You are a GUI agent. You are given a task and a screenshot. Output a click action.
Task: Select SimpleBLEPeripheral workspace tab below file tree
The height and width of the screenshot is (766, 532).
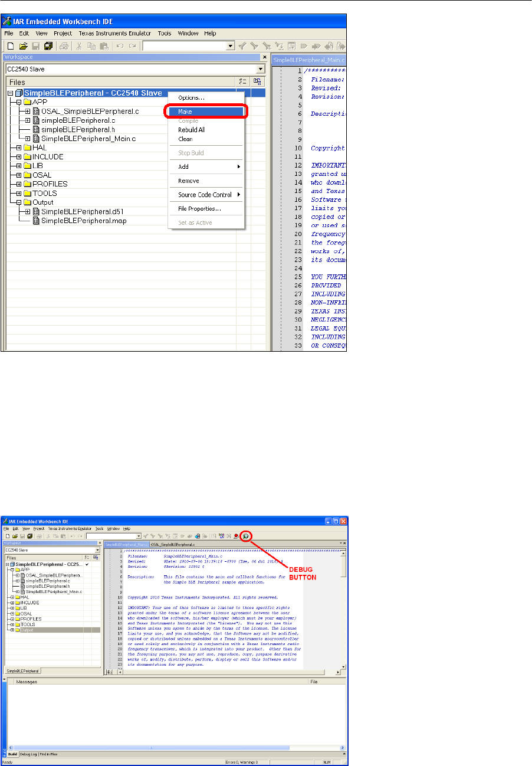click(x=23, y=672)
